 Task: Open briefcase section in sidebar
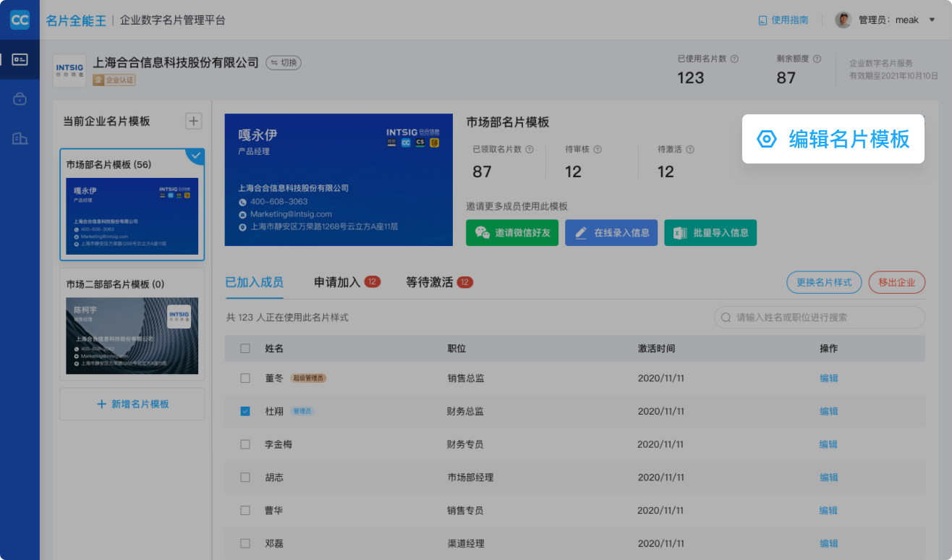click(x=20, y=99)
